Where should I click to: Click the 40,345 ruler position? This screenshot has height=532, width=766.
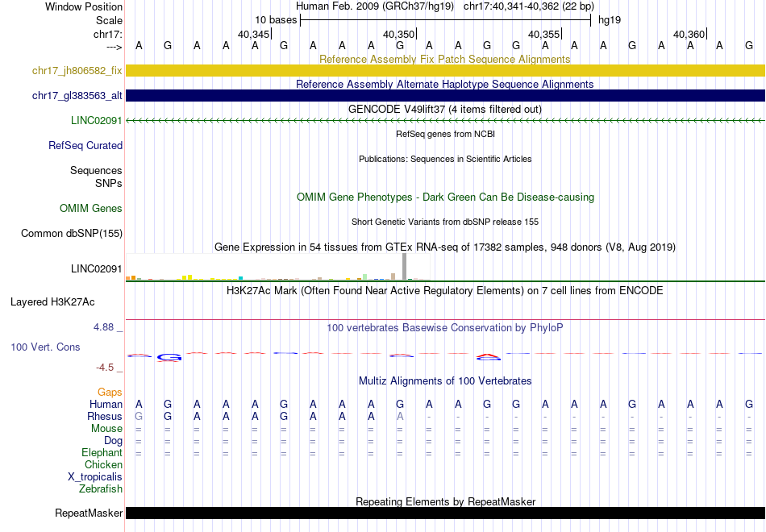253,34
